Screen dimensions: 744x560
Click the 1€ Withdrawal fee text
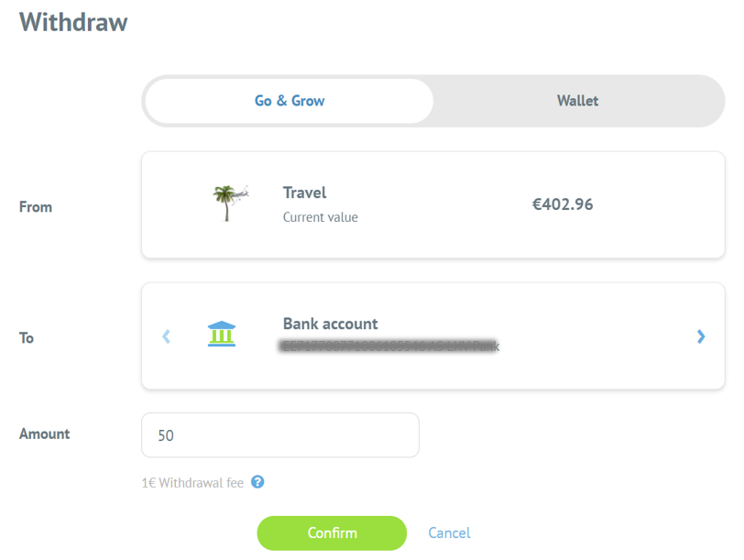point(191,482)
